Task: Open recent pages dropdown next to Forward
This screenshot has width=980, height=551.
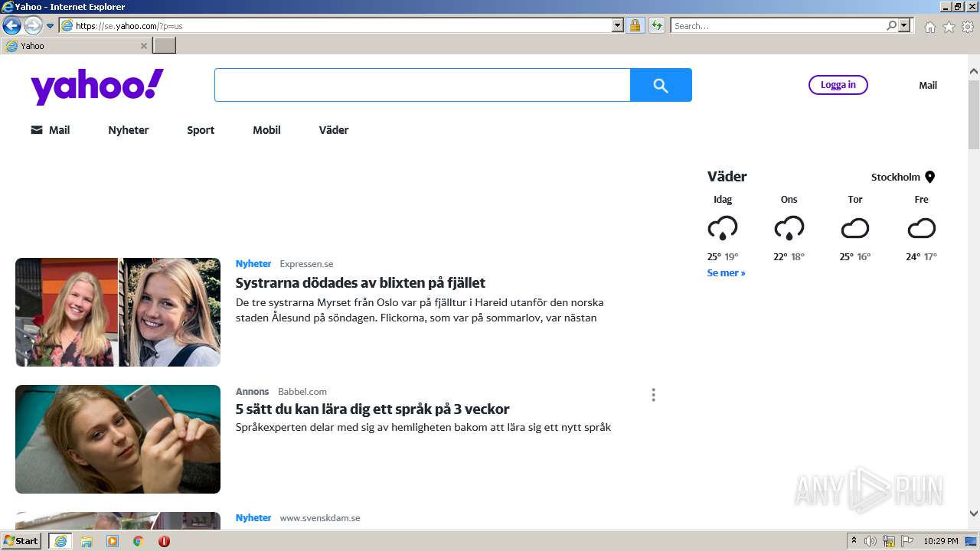Action: coord(51,25)
